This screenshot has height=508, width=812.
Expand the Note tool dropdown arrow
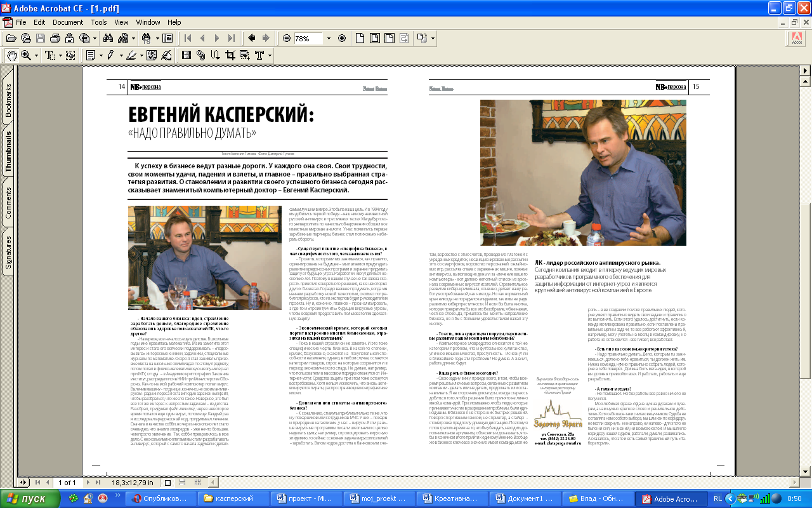(100, 56)
